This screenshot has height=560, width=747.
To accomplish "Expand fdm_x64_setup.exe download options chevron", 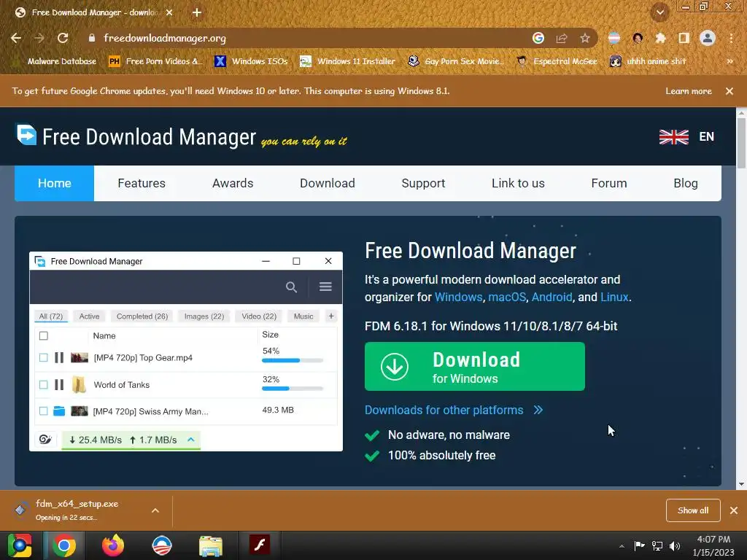I will (155, 510).
